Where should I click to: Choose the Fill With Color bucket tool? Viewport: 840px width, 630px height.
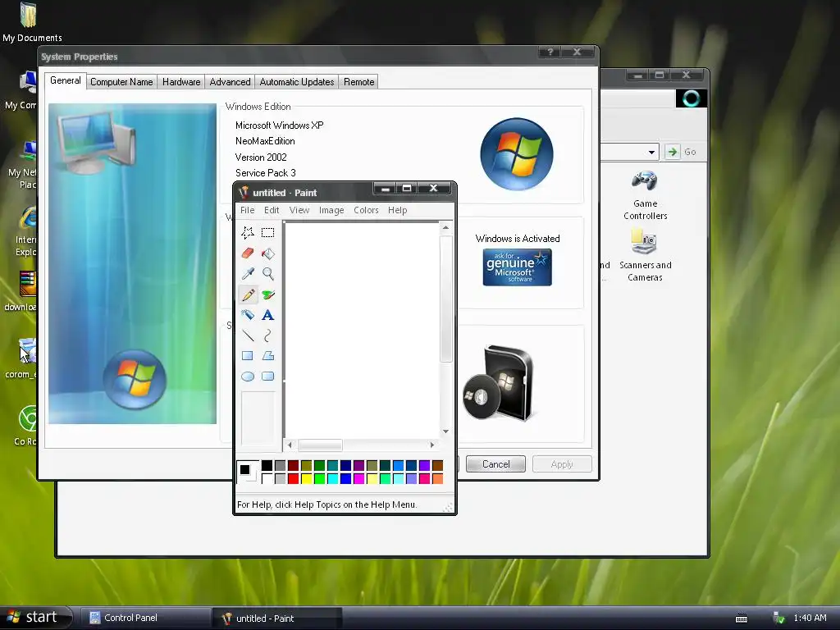click(268, 253)
